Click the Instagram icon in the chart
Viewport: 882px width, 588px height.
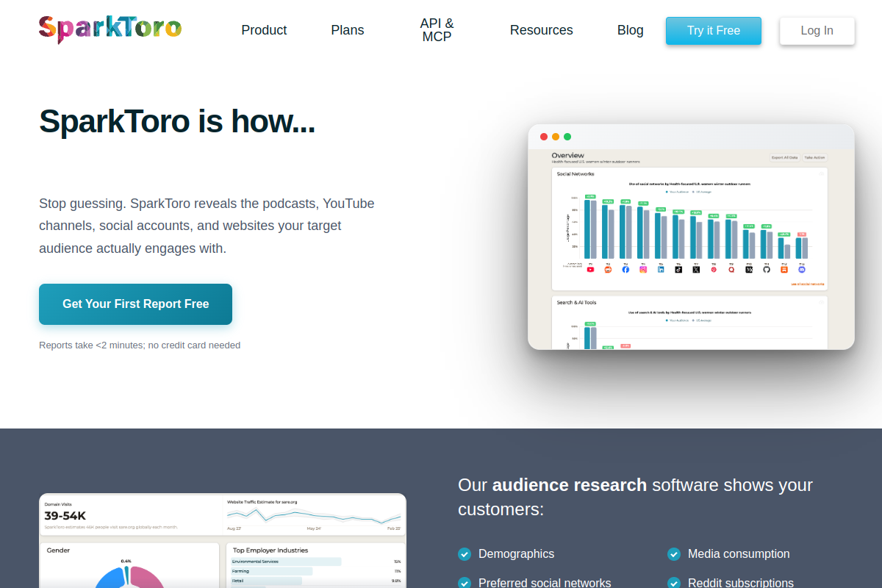[643, 270]
